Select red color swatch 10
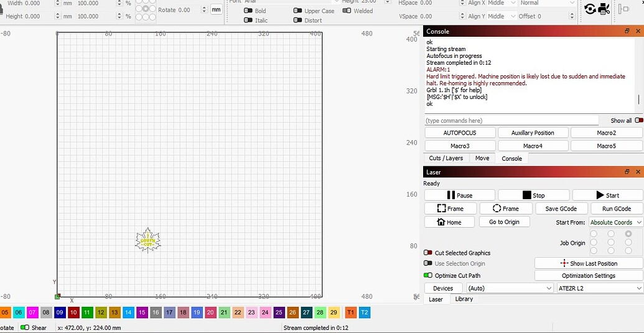This screenshot has height=333, width=644. 73,312
